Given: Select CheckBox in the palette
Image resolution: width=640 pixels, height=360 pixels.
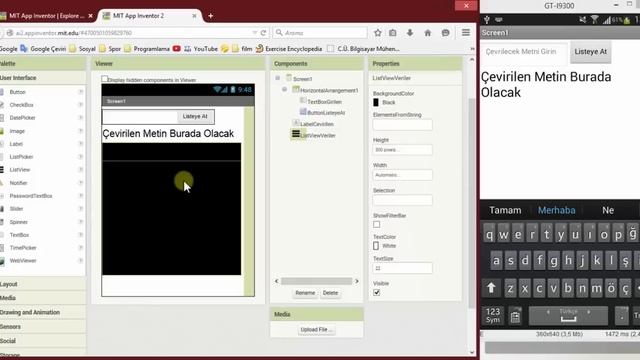Looking at the screenshot, I should [21, 105].
